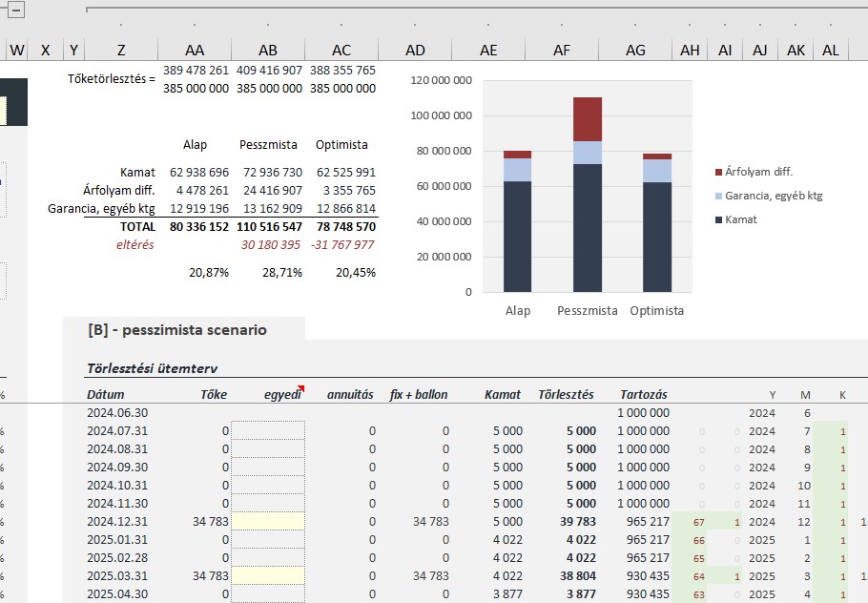Screen dimensions: 868x603
Task: Select the date cell 2025.04.30
Action: click(x=117, y=593)
